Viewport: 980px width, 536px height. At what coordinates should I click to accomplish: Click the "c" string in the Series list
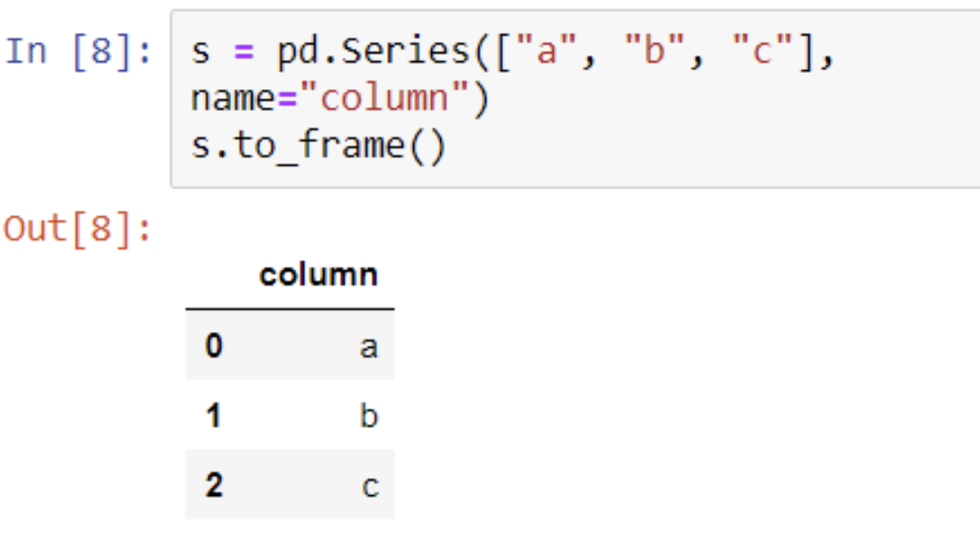click(764, 53)
